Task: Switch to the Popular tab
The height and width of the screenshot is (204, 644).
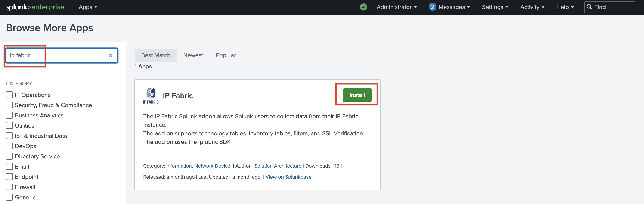Action: click(226, 55)
